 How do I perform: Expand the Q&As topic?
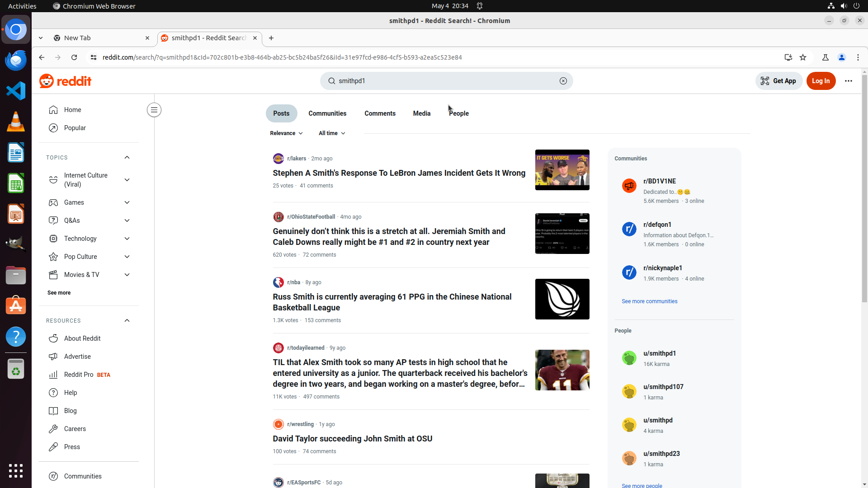coord(127,221)
